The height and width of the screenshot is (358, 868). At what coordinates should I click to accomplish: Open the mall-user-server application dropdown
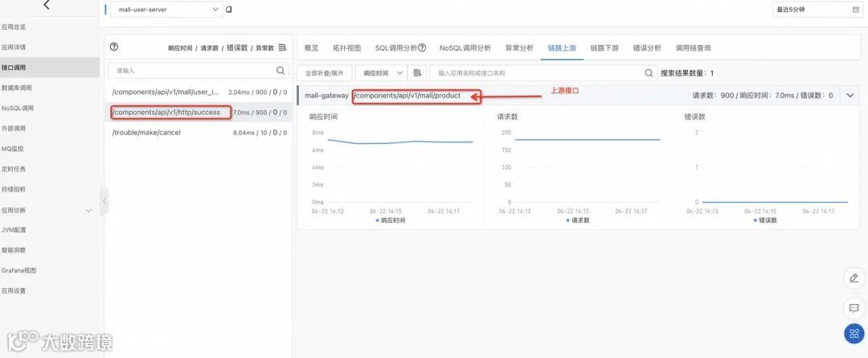pos(166,10)
